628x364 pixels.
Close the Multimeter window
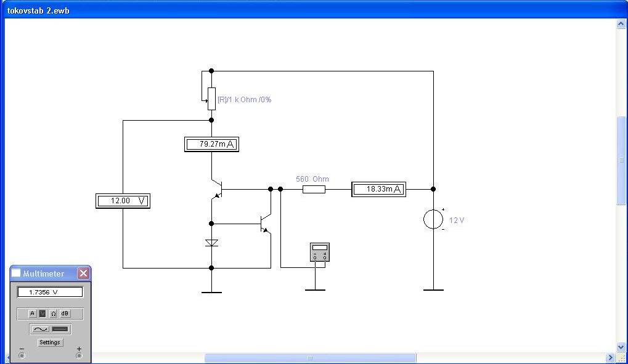tap(83, 273)
